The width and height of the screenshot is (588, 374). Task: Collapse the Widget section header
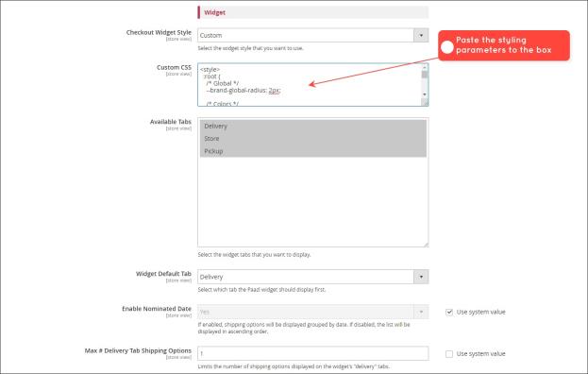(312, 12)
